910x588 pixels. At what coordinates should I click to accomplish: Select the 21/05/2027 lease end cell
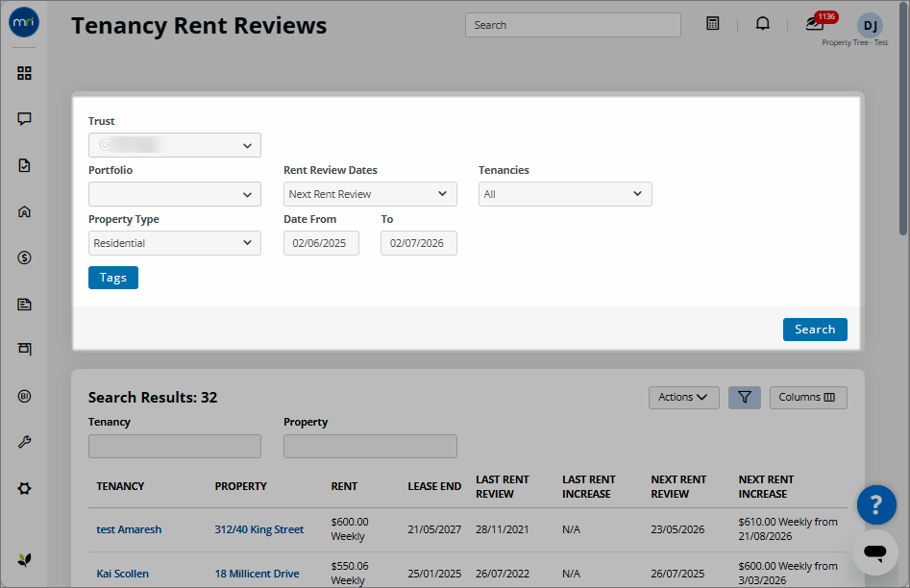click(x=434, y=529)
